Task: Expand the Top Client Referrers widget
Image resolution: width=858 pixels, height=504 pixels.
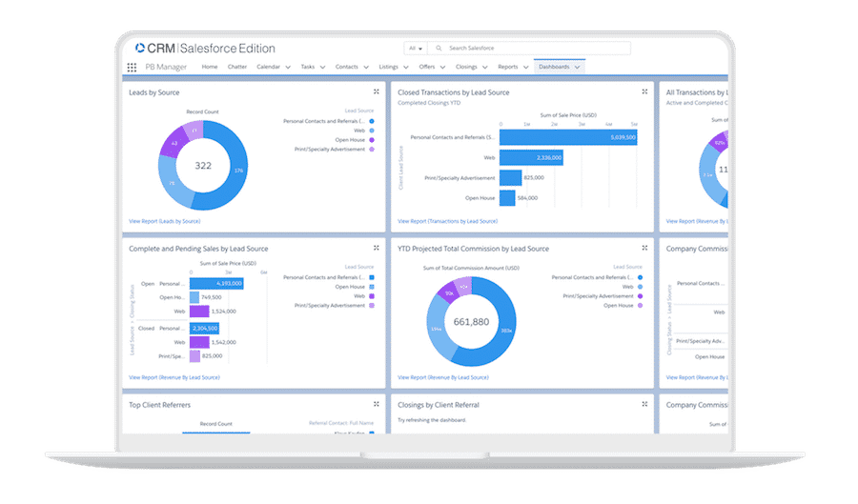Action: point(377,405)
